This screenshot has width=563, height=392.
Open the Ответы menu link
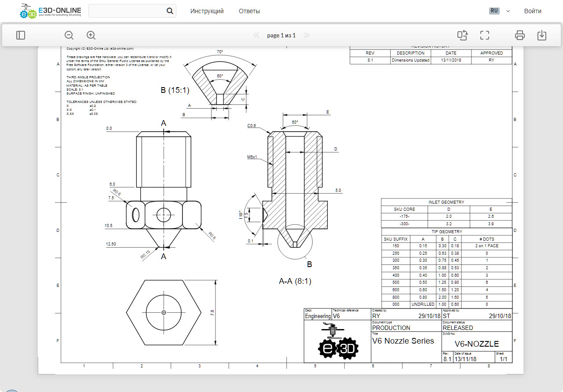tap(249, 11)
